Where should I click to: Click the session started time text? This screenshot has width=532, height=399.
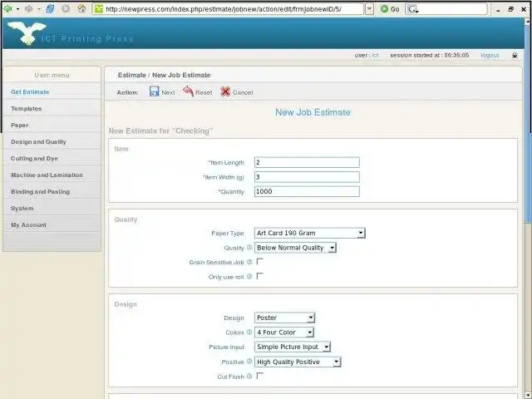(x=430, y=55)
